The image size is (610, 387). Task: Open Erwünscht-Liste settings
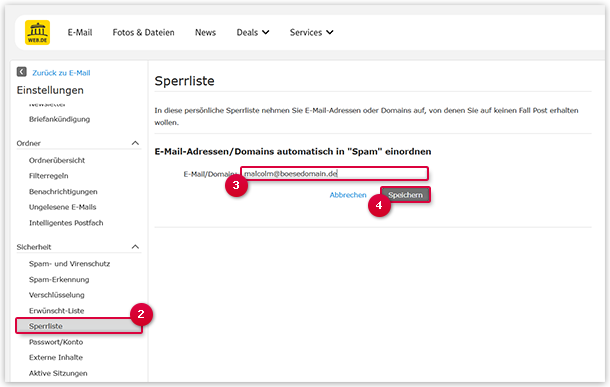[56, 310]
